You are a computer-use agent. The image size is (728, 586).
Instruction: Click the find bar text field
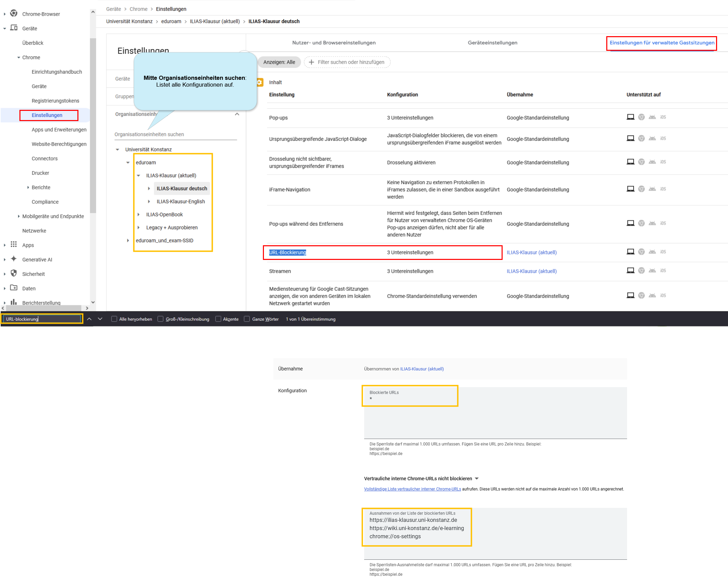click(43, 319)
